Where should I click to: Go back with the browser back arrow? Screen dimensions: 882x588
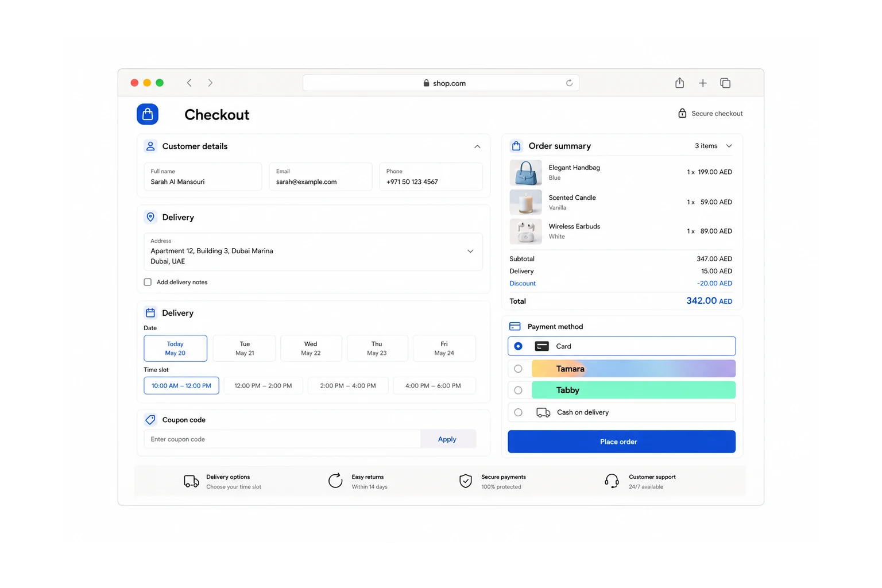pyautogui.click(x=189, y=83)
